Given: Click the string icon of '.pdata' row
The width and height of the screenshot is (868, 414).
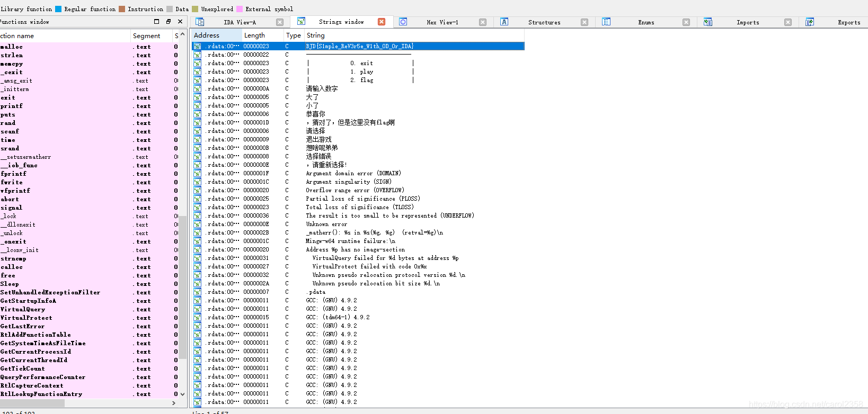Looking at the screenshot, I should coord(197,292).
